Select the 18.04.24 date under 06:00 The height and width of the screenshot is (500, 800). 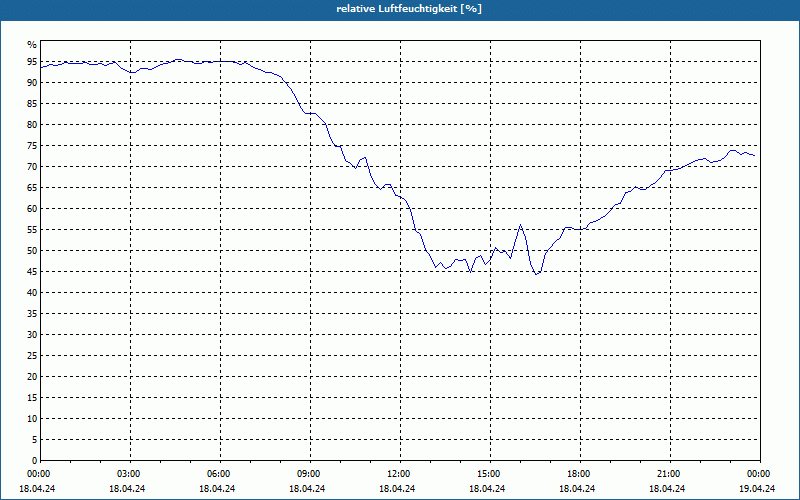[x=217, y=489]
